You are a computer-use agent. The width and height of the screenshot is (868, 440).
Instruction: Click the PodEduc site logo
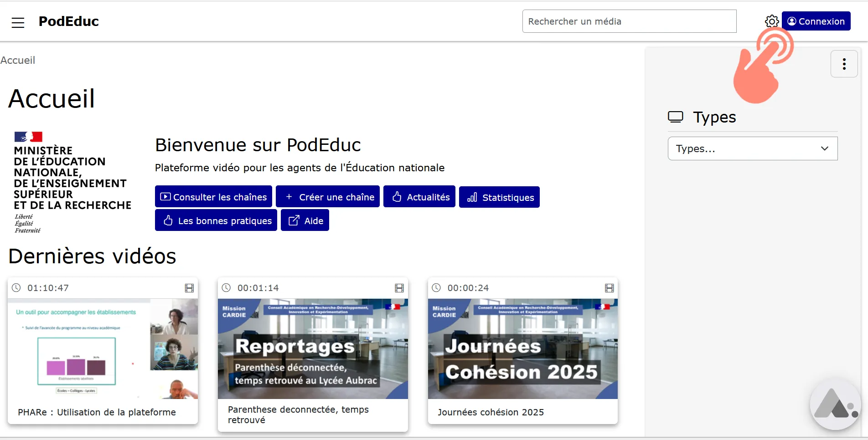click(69, 21)
